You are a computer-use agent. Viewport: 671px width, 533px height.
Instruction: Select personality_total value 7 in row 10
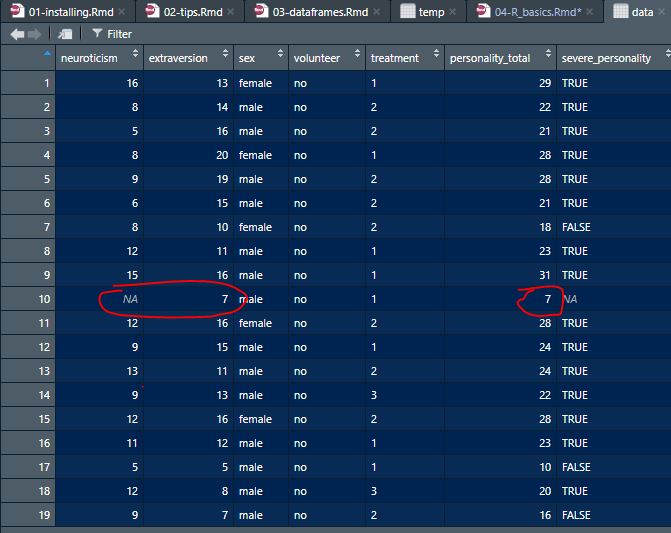[x=500, y=299]
